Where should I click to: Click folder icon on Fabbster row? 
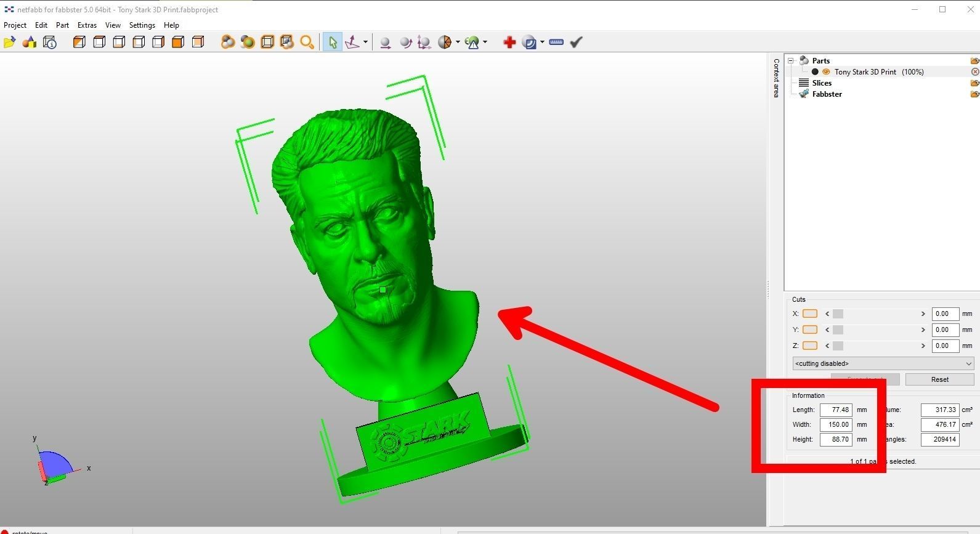tap(974, 94)
